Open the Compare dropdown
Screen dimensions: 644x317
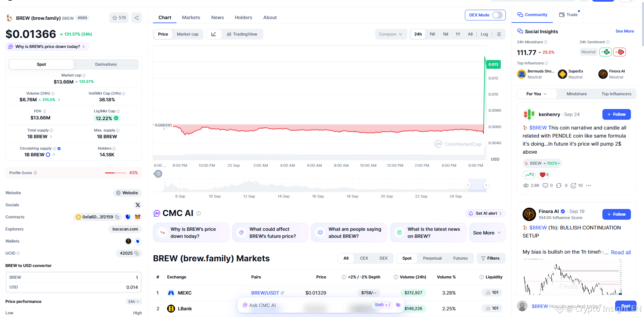click(391, 34)
